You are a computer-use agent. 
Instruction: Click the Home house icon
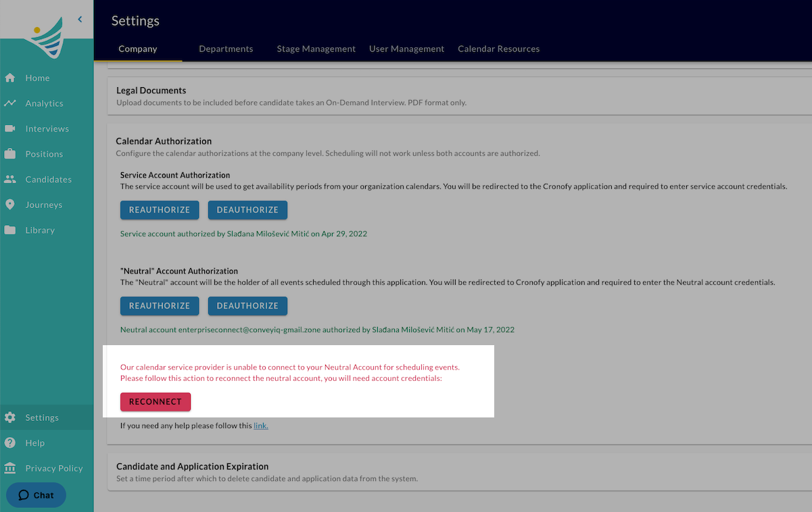pos(10,78)
